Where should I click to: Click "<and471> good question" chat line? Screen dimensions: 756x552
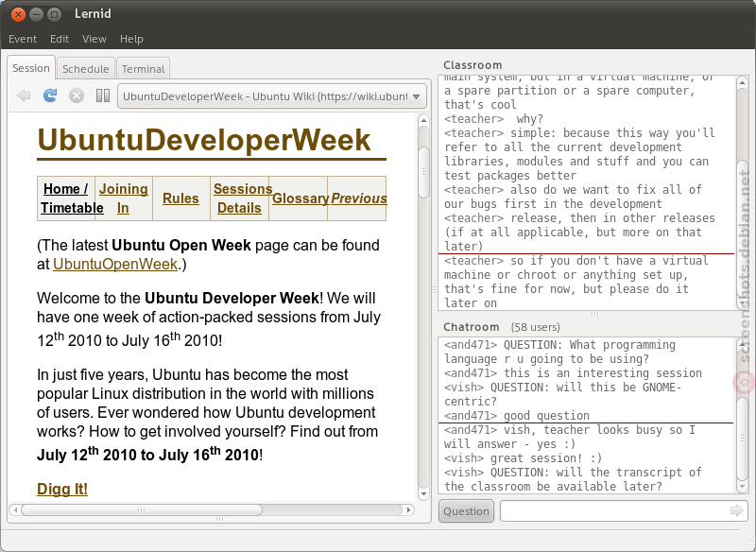pyautogui.click(x=517, y=416)
